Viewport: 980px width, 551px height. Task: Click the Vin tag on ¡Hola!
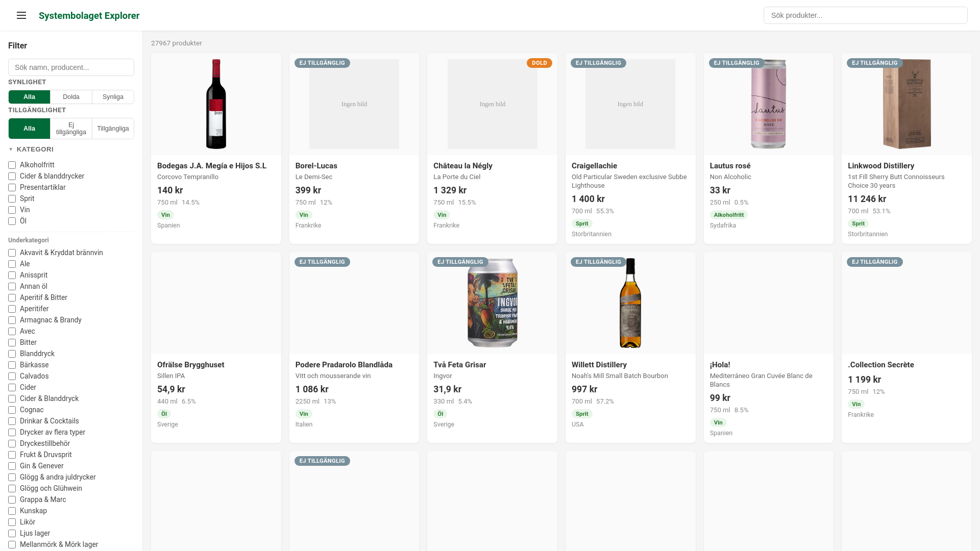pyautogui.click(x=718, y=423)
